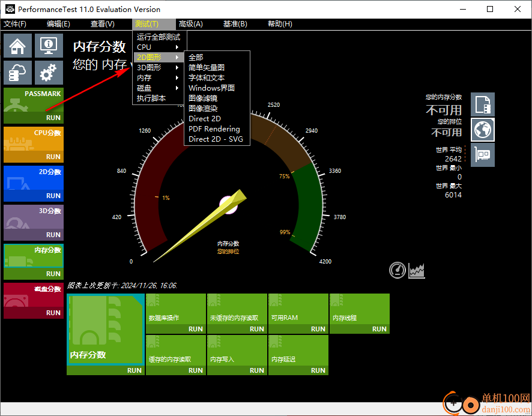Open the cloud database baseline manager icon
The width and height of the screenshot is (532, 416).
click(x=17, y=73)
